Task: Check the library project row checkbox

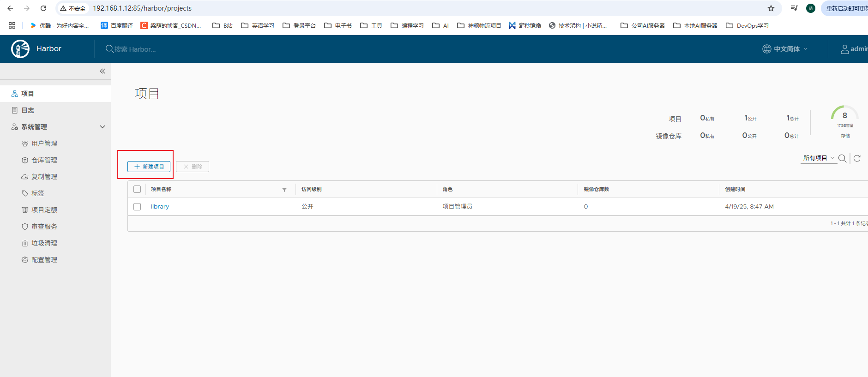Action: point(137,207)
